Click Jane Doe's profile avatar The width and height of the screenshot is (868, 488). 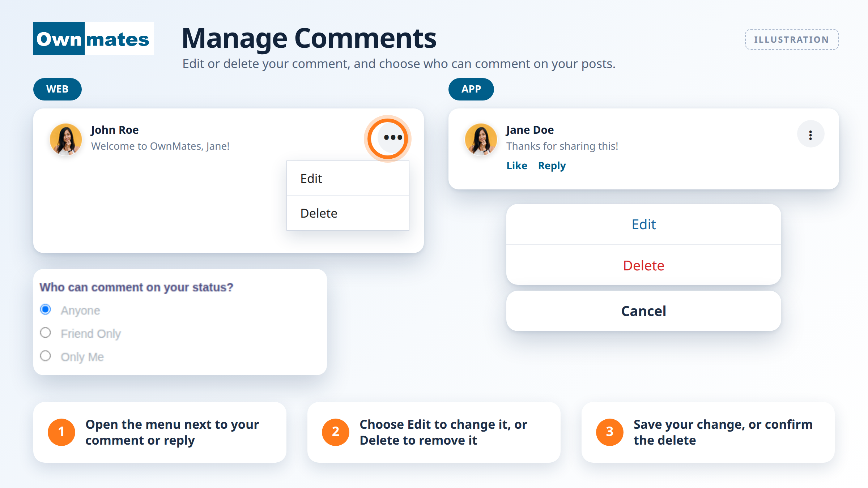(x=481, y=139)
